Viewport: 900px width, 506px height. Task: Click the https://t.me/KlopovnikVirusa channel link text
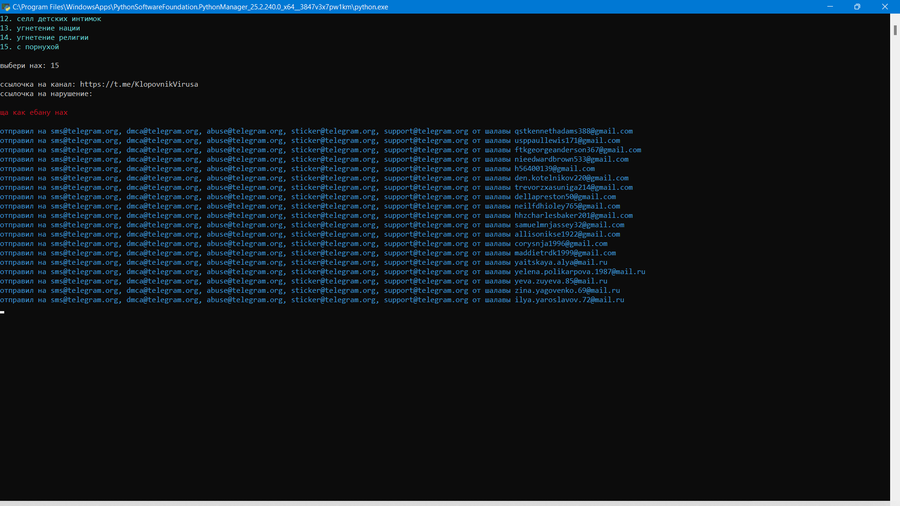[x=139, y=84]
